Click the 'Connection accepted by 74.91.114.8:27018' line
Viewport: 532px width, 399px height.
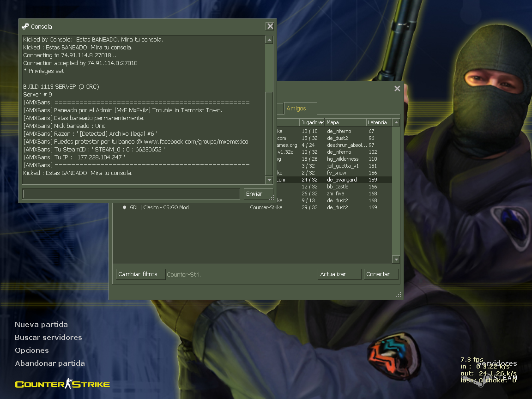click(x=80, y=63)
